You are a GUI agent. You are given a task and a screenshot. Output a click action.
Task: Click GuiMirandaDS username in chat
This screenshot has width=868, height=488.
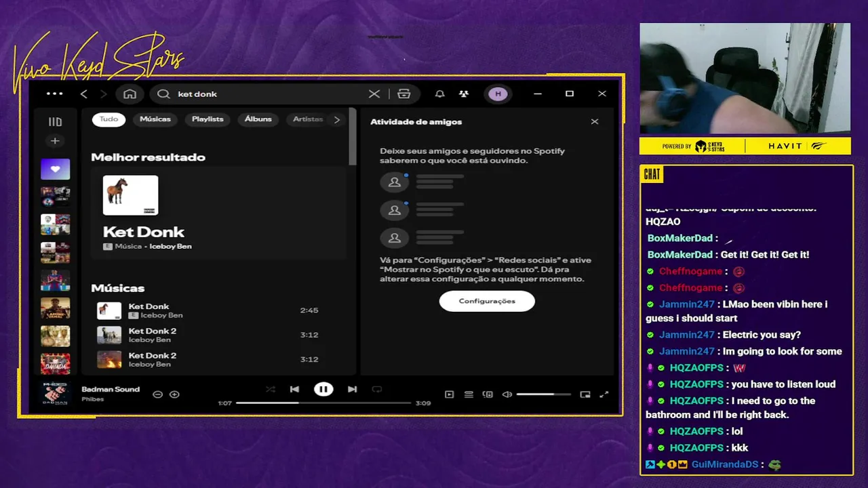click(x=725, y=465)
